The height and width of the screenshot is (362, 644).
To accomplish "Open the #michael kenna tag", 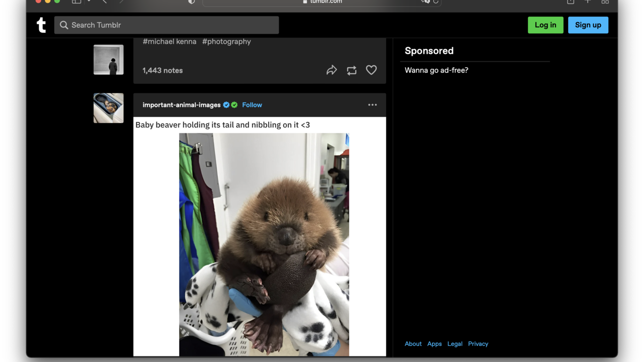I will coord(170,42).
